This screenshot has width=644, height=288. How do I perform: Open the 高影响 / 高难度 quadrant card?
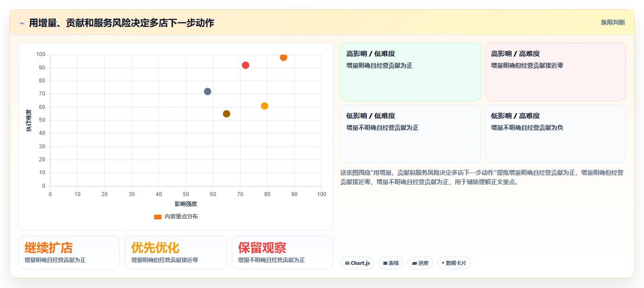[555, 72]
